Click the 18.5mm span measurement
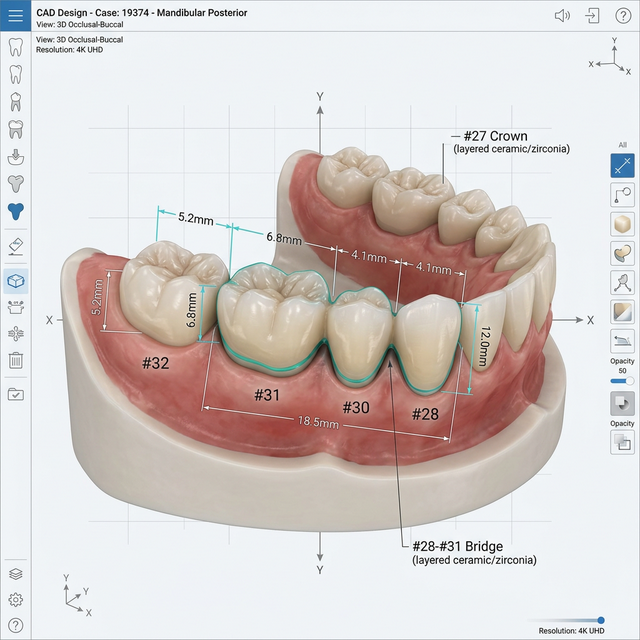This screenshot has width=640, height=640. (318, 422)
